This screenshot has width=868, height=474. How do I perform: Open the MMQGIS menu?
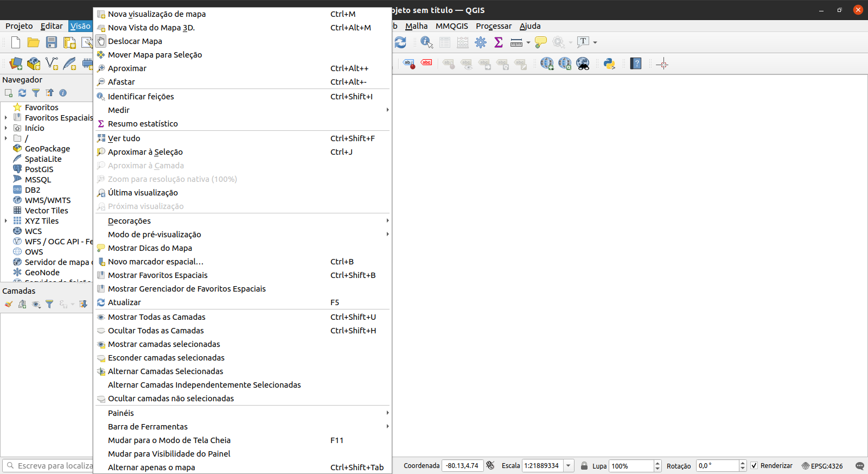[452, 26]
